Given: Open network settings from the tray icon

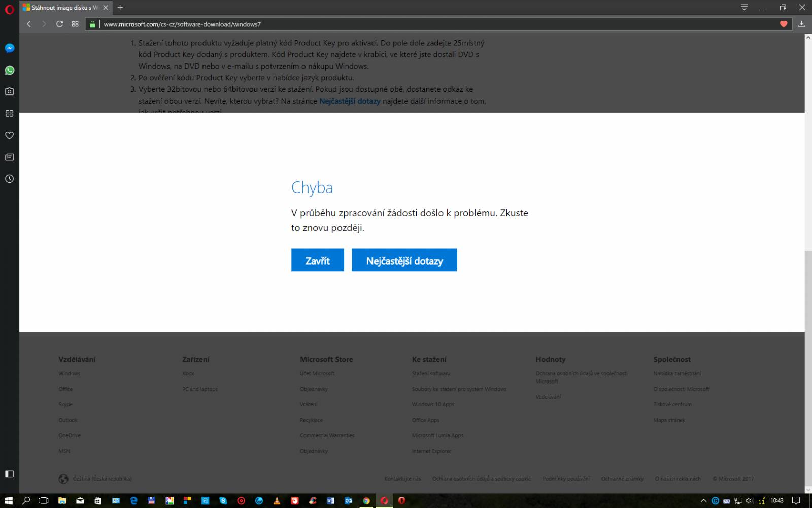Looking at the screenshot, I should pos(738,500).
